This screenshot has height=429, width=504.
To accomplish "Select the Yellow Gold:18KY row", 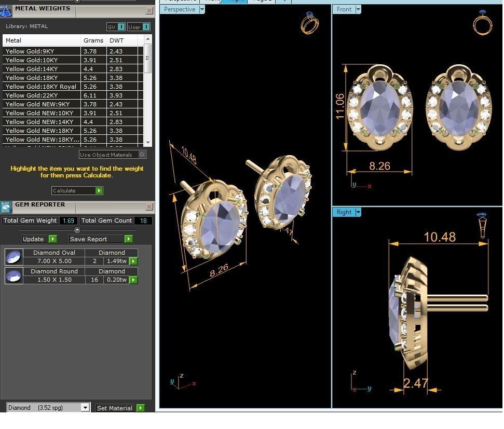I will tap(73, 78).
